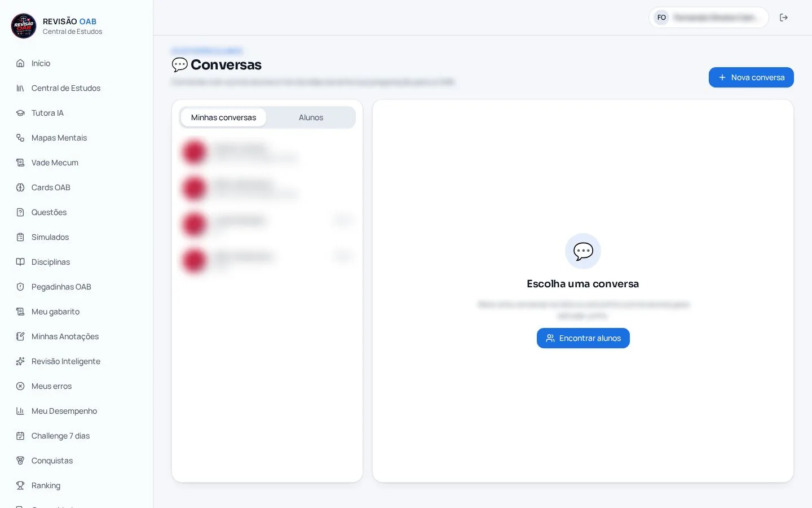Image resolution: width=812 pixels, height=508 pixels.
Task: Click the Pegadinhas OAB label
Action: click(61, 287)
